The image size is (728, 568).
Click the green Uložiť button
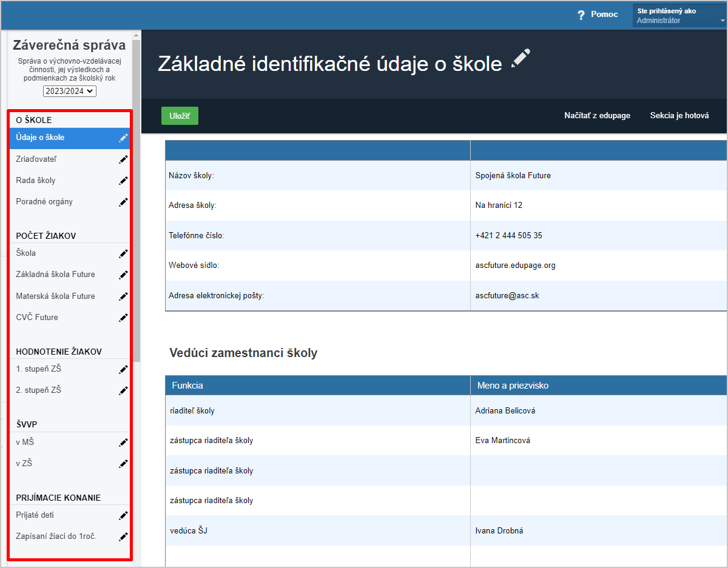pos(180,116)
